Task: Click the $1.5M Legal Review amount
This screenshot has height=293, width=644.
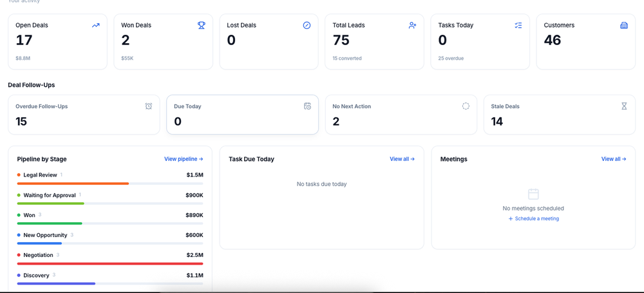Action: coord(194,175)
